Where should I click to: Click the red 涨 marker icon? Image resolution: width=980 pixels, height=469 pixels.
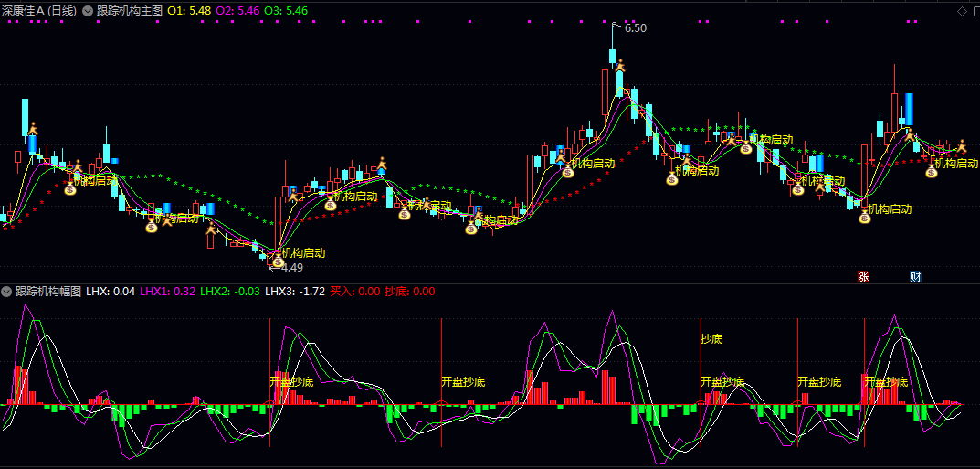coord(863,276)
